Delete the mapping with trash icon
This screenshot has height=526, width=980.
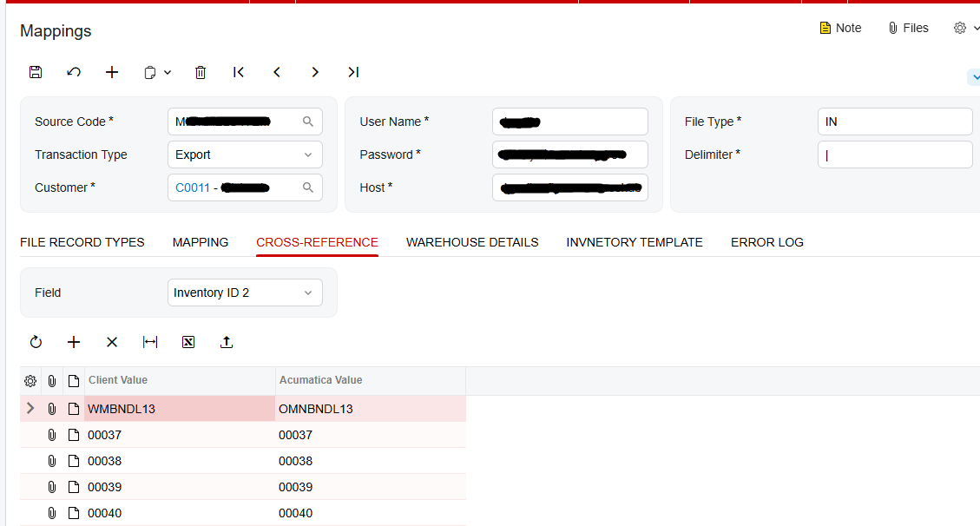point(201,72)
